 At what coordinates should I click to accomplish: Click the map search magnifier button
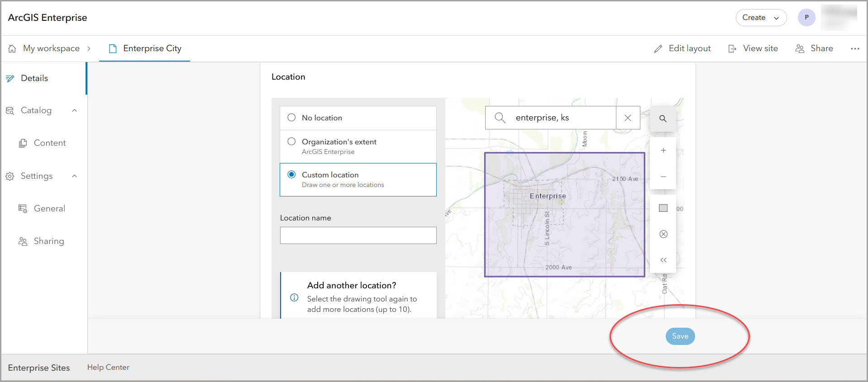(x=663, y=119)
